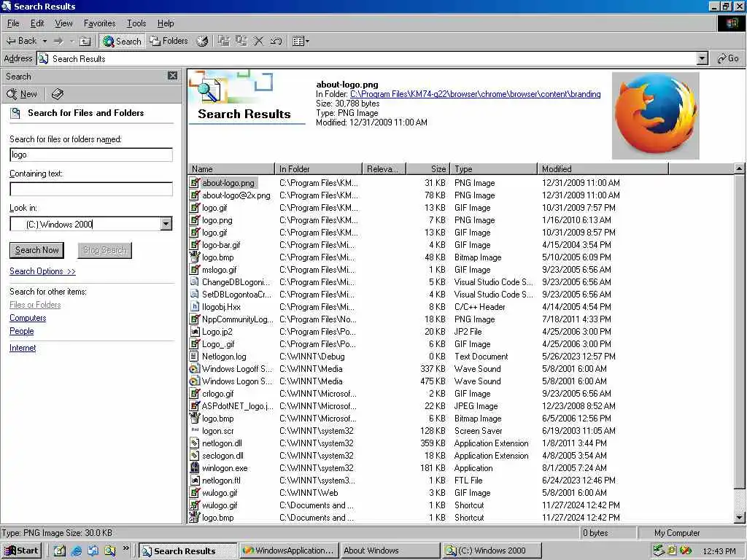Start a New search
The image size is (747, 560).
pos(22,94)
